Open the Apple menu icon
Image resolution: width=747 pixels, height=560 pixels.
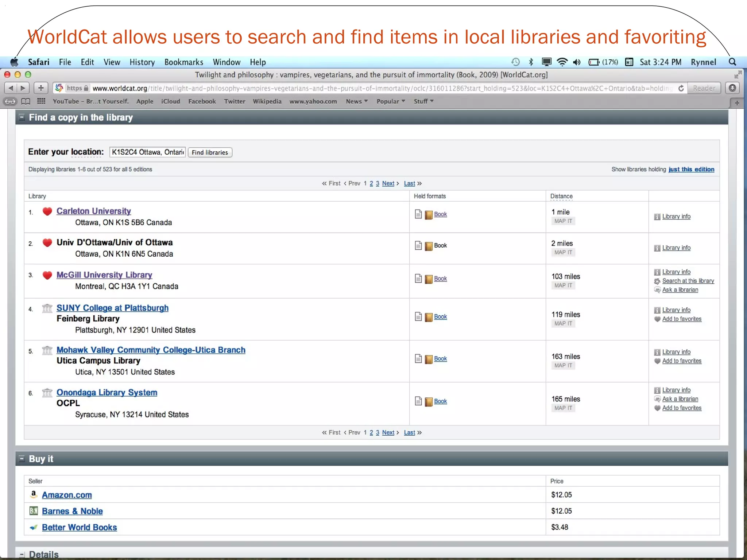coord(15,62)
